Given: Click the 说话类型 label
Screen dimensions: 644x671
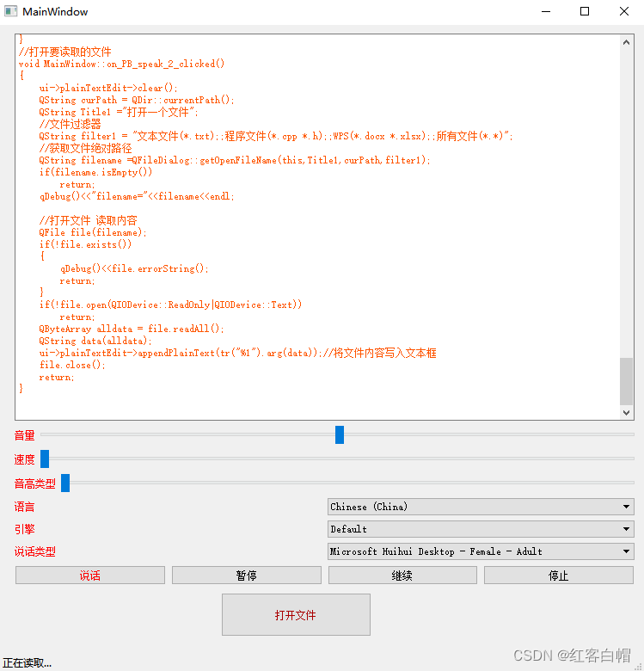Looking at the screenshot, I should click(35, 551).
